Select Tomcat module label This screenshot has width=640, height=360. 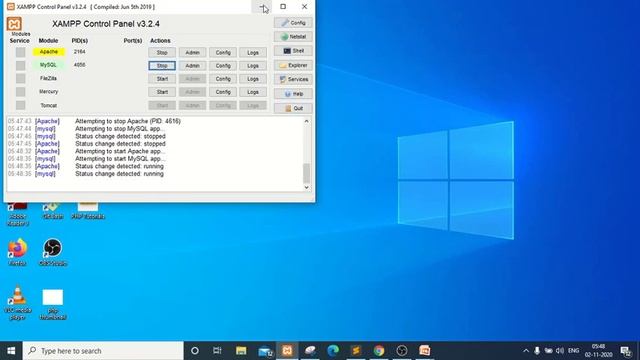tap(49, 105)
